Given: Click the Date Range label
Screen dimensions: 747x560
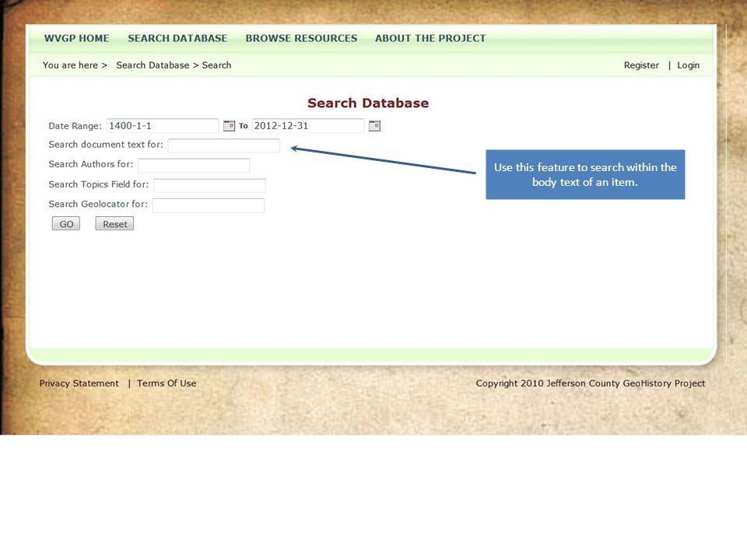Looking at the screenshot, I should coord(75,126).
